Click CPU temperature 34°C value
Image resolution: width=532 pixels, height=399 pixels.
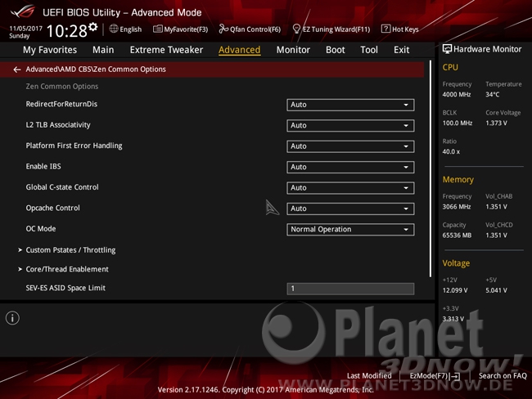point(492,95)
